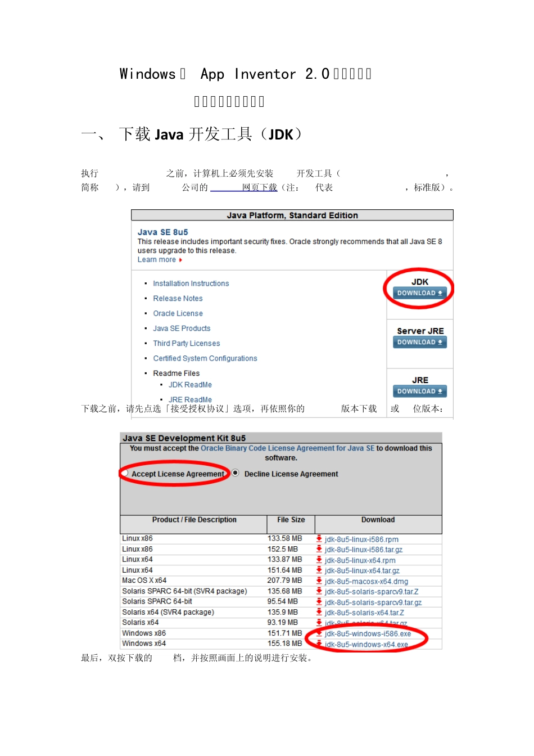Click the JRE Download button
Viewport: 534px width, 756px height.
[x=420, y=391]
